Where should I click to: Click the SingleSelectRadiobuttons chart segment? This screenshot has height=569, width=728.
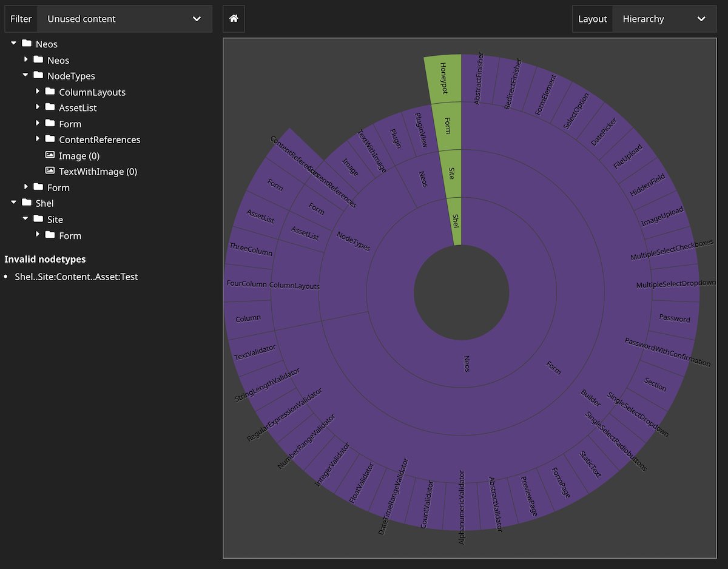[616, 442]
